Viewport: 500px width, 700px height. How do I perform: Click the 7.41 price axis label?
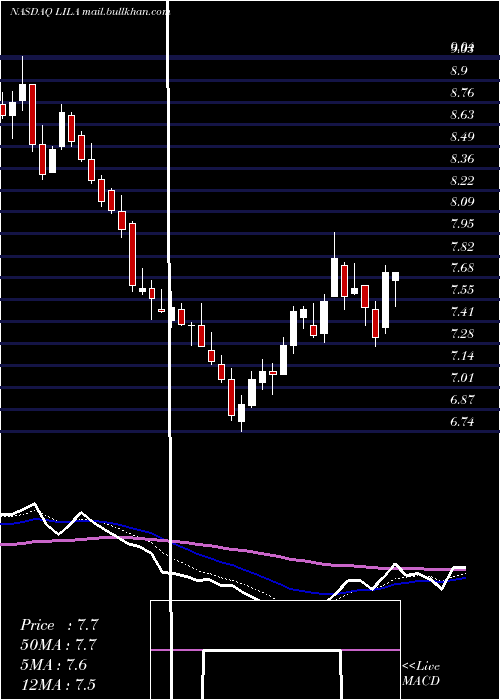[462, 312]
